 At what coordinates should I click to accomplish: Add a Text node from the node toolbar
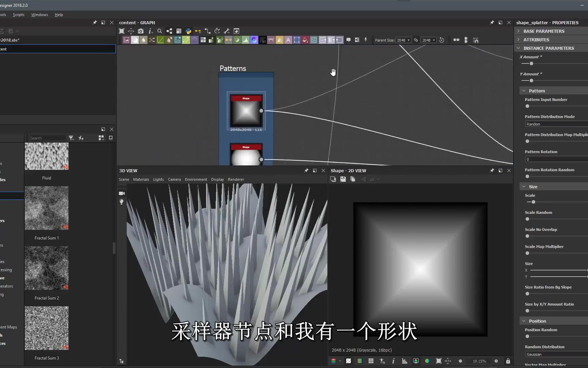click(288, 40)
